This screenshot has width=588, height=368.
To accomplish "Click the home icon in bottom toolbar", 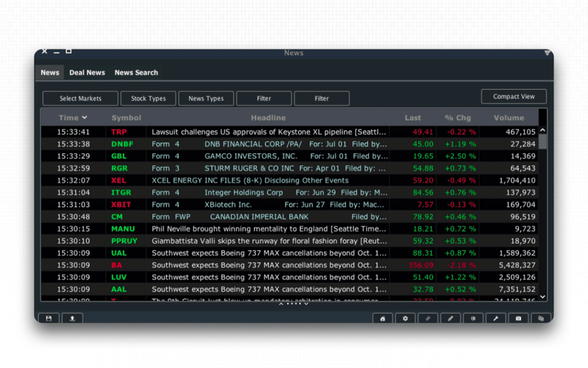I will click(x=382, y=319).
